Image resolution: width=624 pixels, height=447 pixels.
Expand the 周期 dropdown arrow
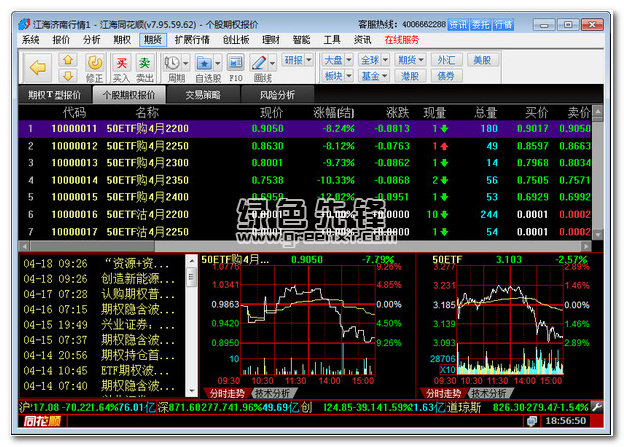tap(186, 63)
